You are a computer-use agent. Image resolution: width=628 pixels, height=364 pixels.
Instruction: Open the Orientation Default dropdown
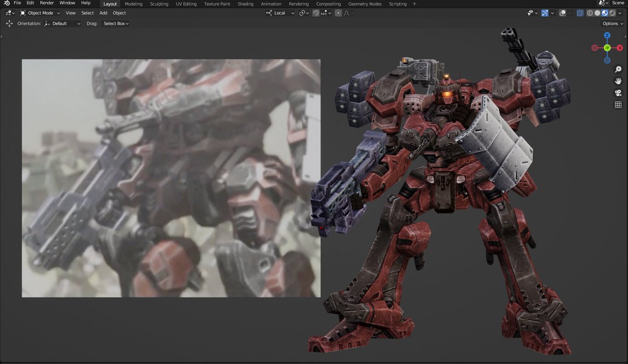(x=62, y=24)
